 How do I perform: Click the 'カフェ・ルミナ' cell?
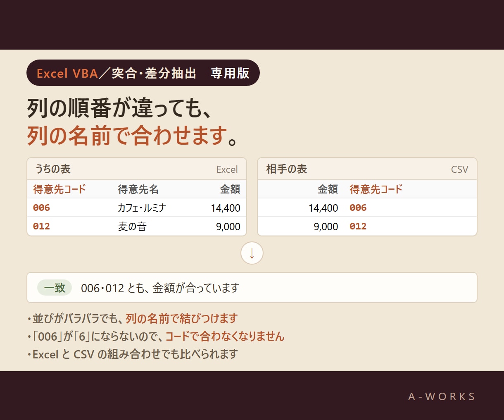click(142, 208)
